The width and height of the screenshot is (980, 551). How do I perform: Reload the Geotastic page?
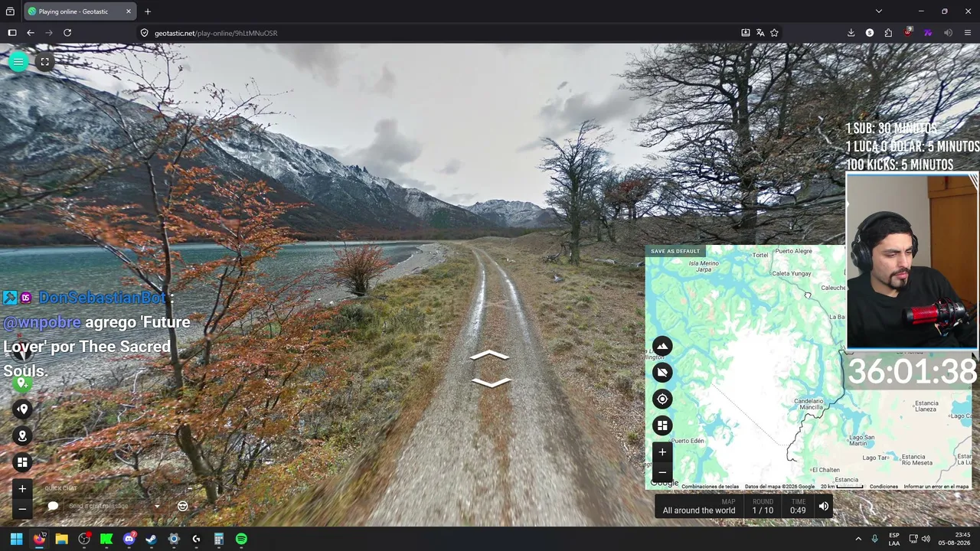click(67, 33)
